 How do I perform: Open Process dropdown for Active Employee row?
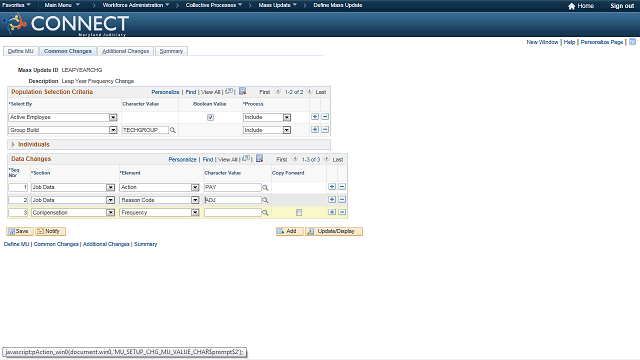point(267,118)
